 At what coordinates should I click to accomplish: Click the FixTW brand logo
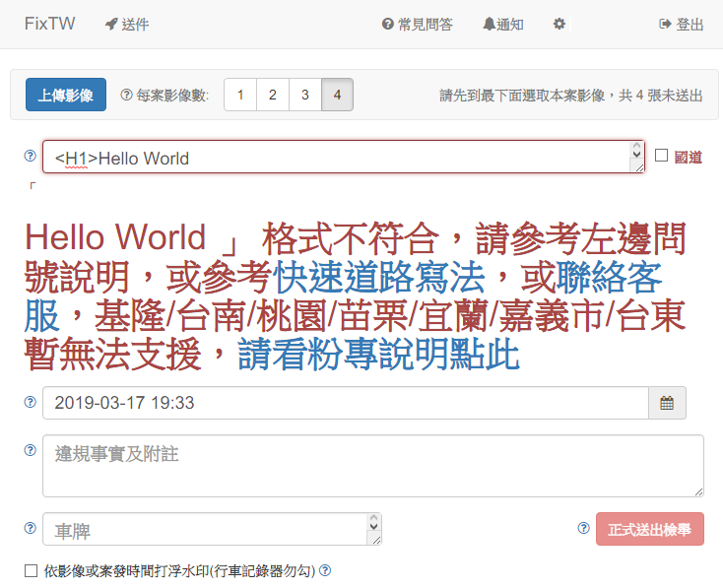49,24
